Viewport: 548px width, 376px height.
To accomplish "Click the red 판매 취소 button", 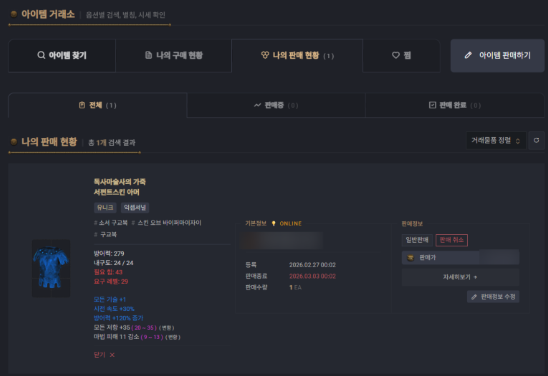I will click(x=452, y=240).
